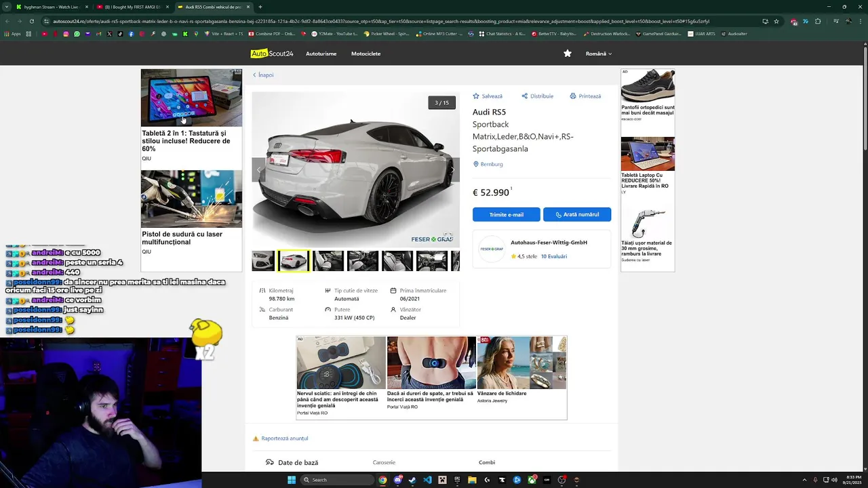Viewport: 868px width, 488px height.
Task: Open the Instagram bookmark icon
Action: [x=66, y=34]
